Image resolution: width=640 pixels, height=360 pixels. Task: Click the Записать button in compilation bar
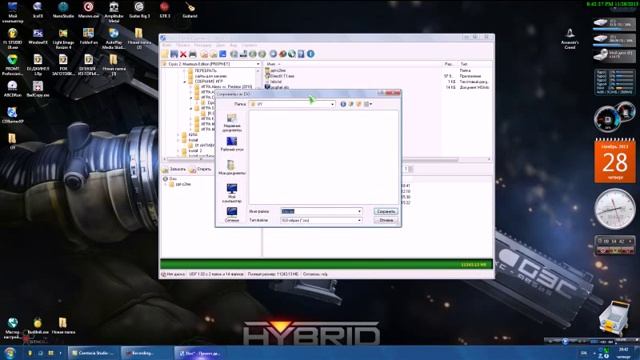(174, 169)
